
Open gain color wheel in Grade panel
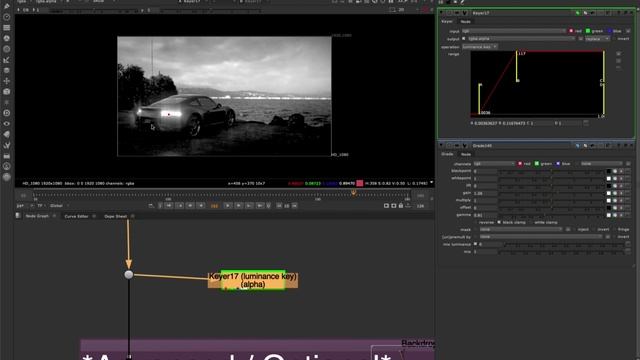point(615,193)
